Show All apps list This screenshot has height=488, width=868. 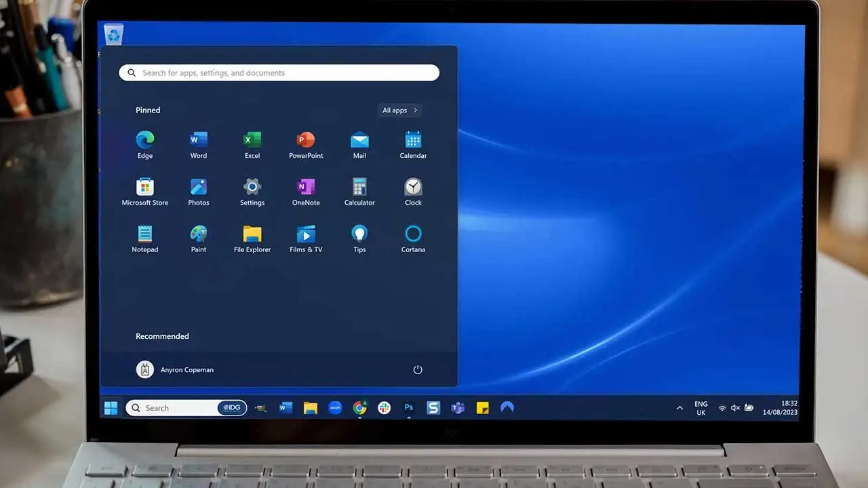pos(399,110)
